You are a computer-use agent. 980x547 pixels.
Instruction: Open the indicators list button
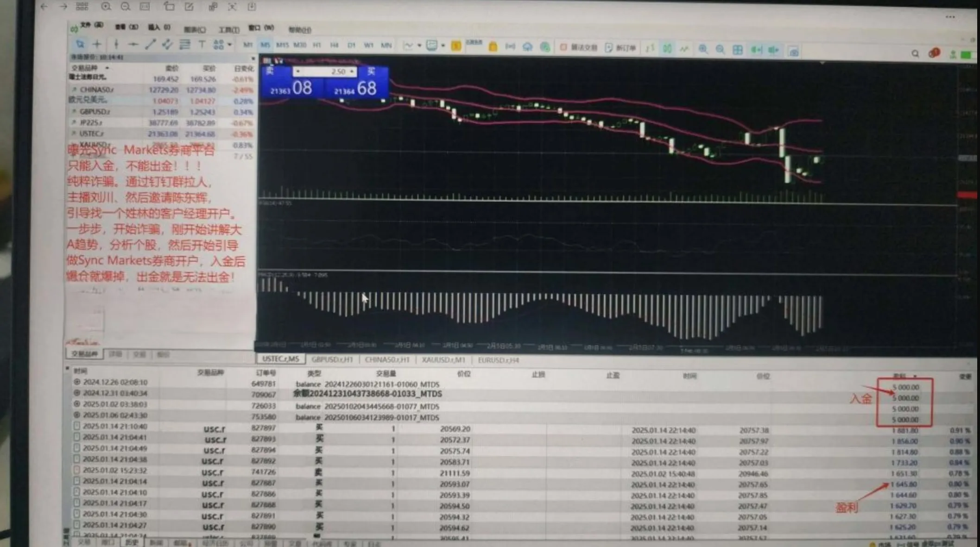tap(408, 45)
